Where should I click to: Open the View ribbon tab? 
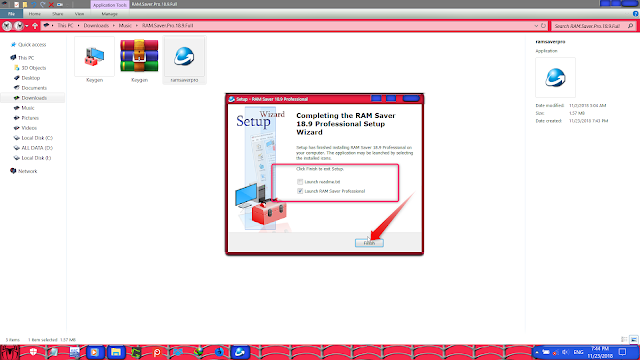coord(79,14)
